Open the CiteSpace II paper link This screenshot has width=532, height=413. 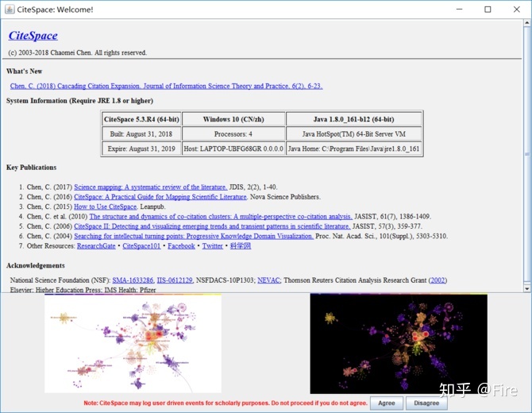tap(212, 226)
